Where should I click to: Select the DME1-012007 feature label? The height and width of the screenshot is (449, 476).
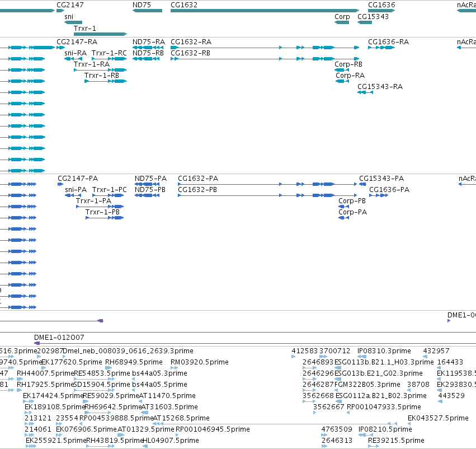59,338
